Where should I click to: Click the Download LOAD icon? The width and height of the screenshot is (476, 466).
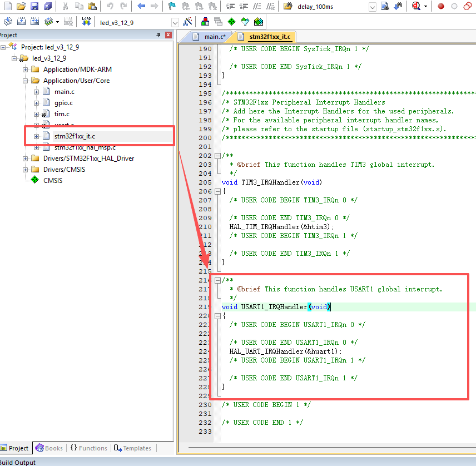(86, 22)
